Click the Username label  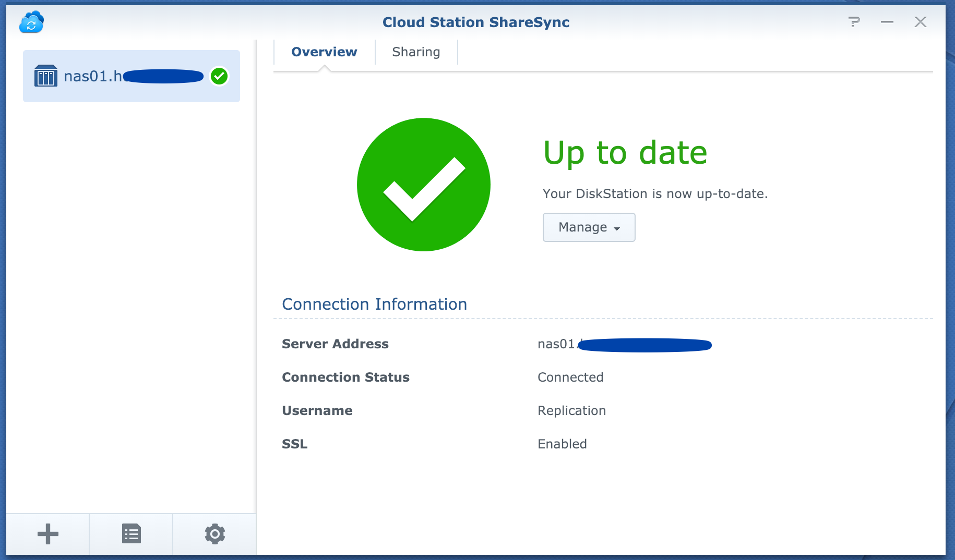(x=317, y=411)
